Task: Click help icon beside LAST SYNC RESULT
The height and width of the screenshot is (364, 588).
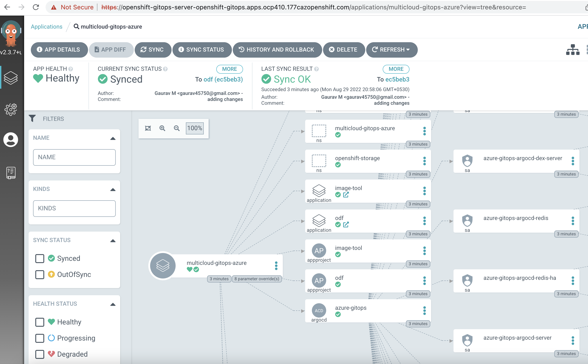Action: point(316,69)
